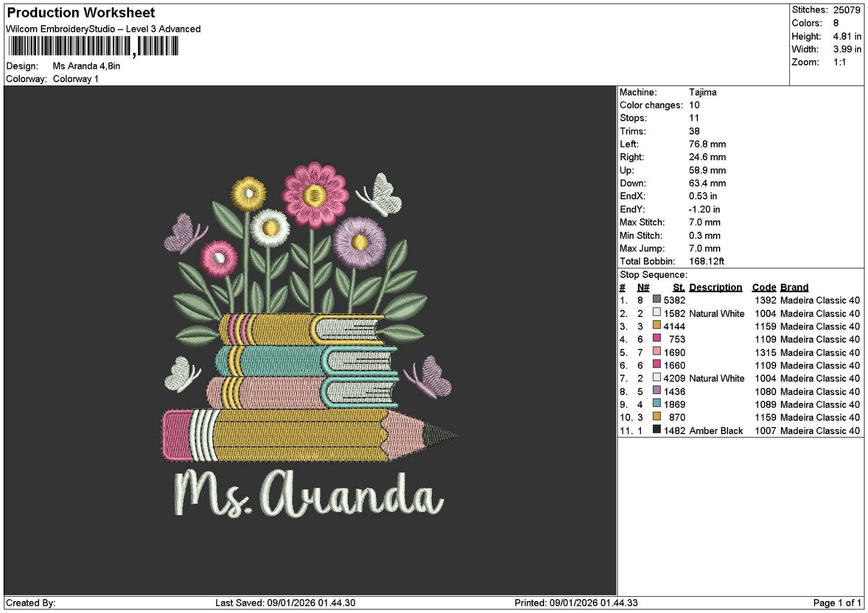Click the EndY value -1.20 in
868x613 pixels.
[x=704, y=209]
